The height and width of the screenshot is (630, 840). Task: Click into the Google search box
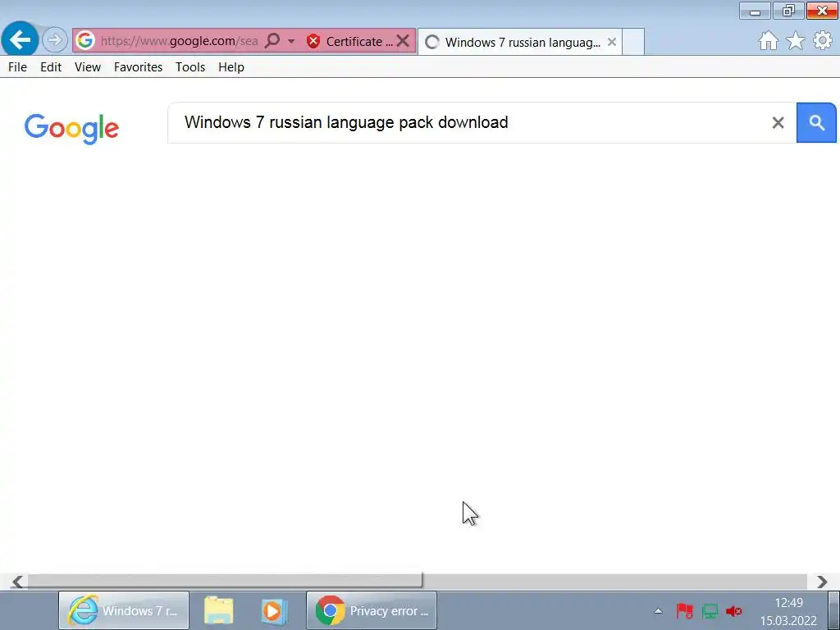472,123
